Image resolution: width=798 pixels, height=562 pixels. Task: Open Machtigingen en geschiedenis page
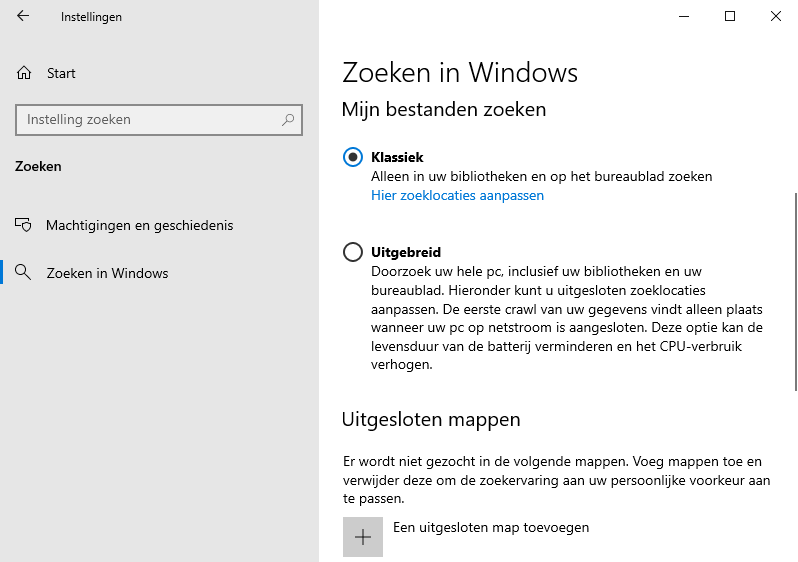click(x=139, y=225)
